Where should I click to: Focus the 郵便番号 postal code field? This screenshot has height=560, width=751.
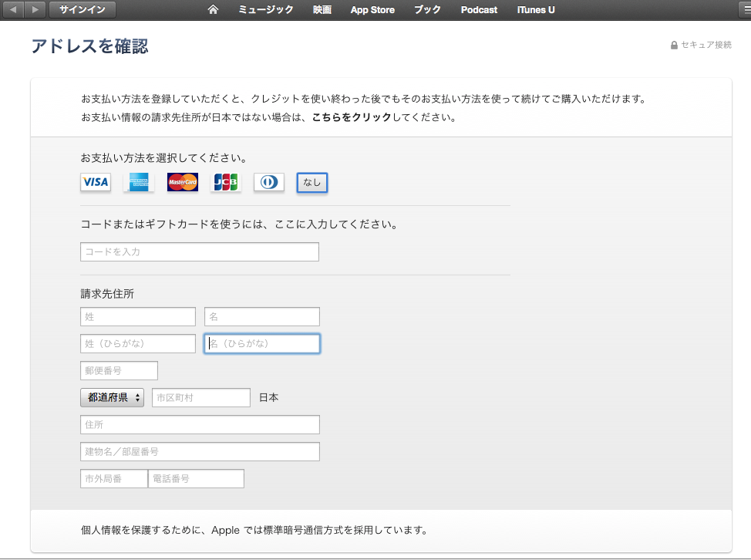tap(119, 371)
